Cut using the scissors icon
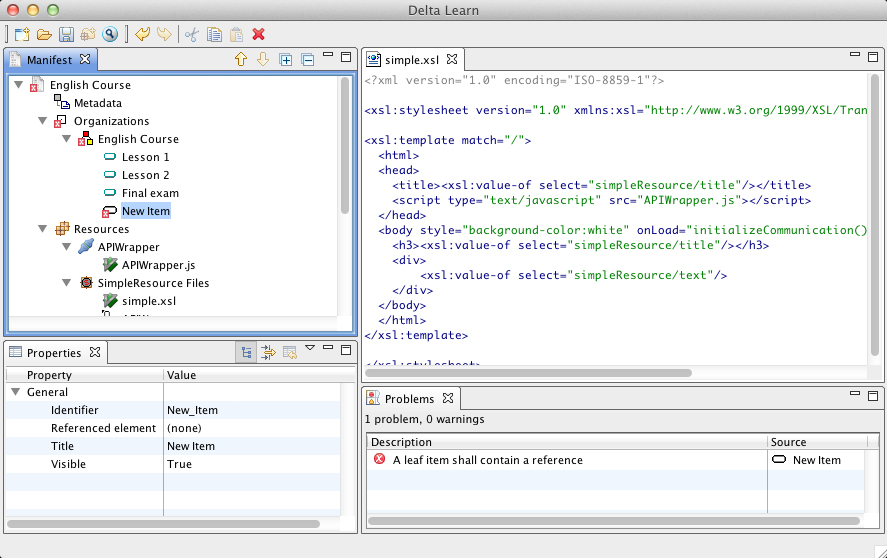Viewport: 887px width, 558px height. tap(192, 35)
